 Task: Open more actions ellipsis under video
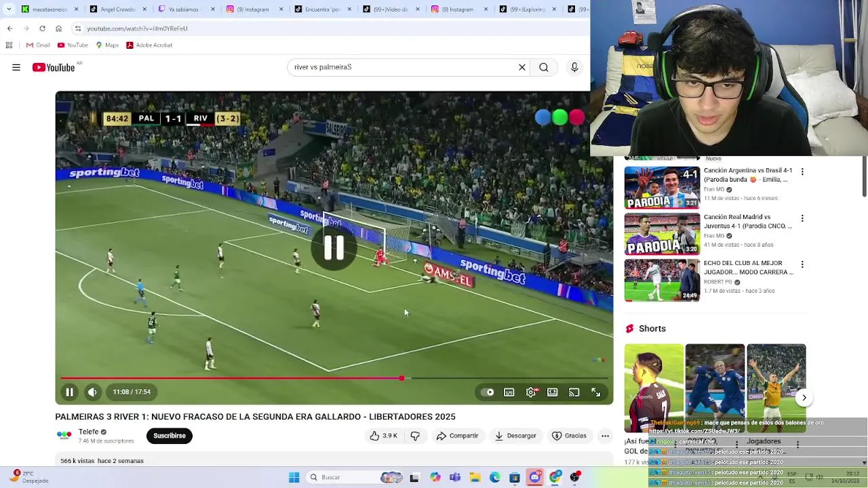click(x=606, y=436)
